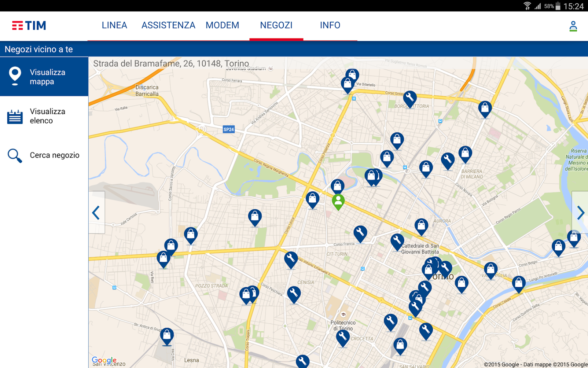The image size is (588, 368).
Task: Select the repair marker on Corso Vittorio Emanuele
Action: 291,260
